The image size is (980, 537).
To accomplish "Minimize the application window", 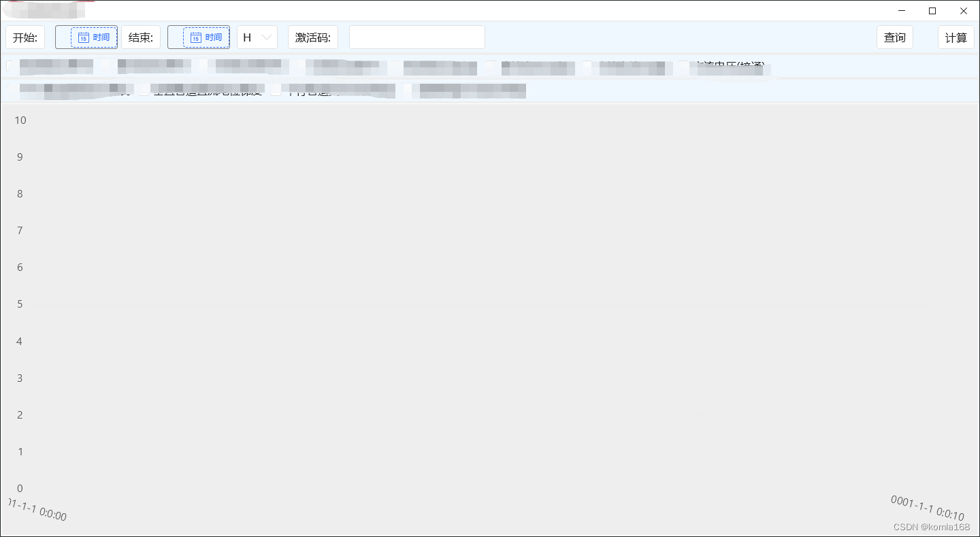I will click(902, 11).
